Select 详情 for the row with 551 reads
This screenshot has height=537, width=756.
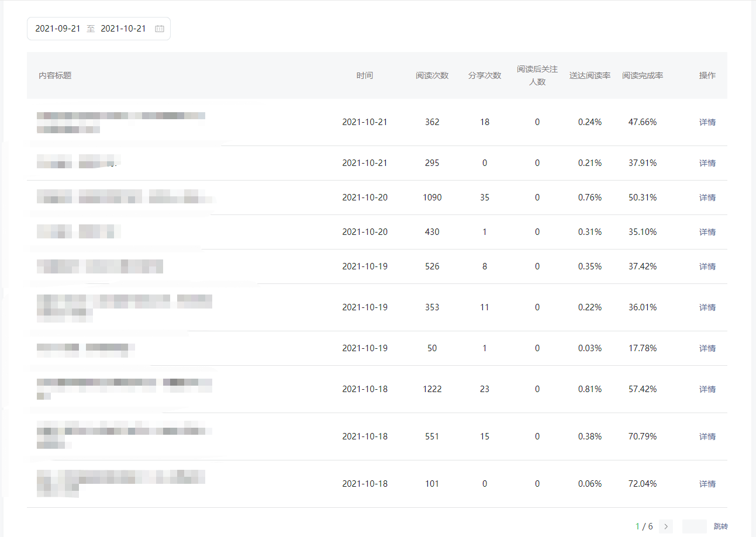click(x=707, y=436)
